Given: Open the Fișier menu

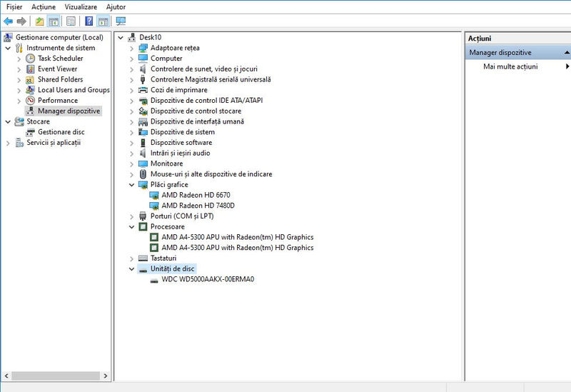Looking at the screenshot, I should pos(14,7).
